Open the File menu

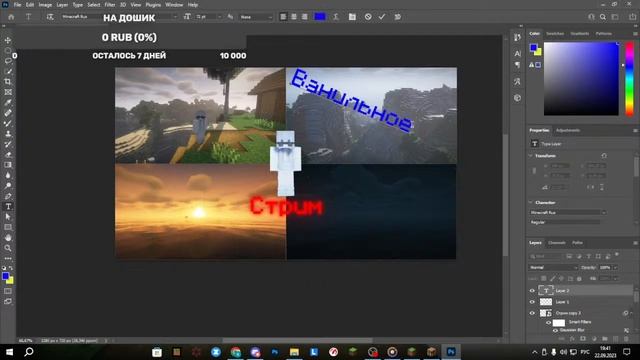click(17, 5)
